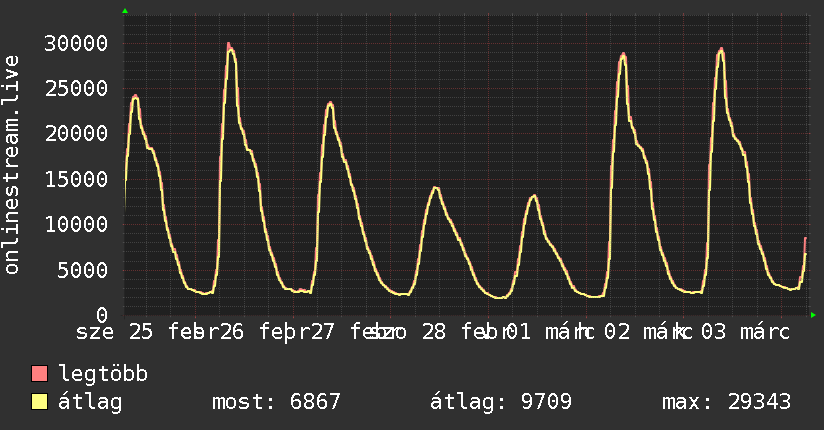
Task: Click the 30000 Y-axis label
Action: pos(76,43)
